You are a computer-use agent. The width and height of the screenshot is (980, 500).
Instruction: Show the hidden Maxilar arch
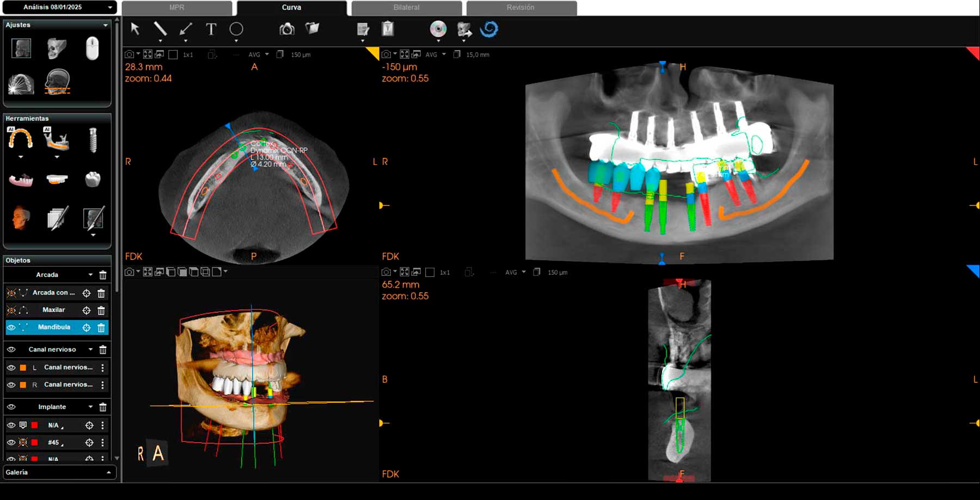pos(11,310)
